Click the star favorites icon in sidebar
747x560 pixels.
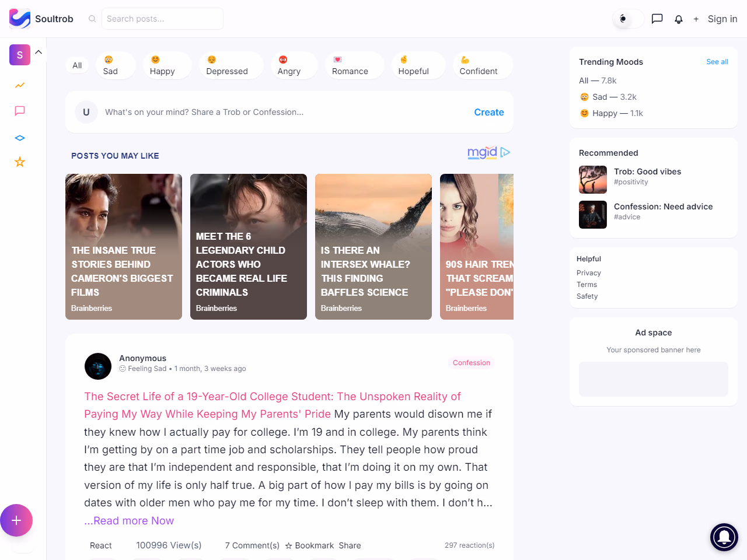point(20,162)
